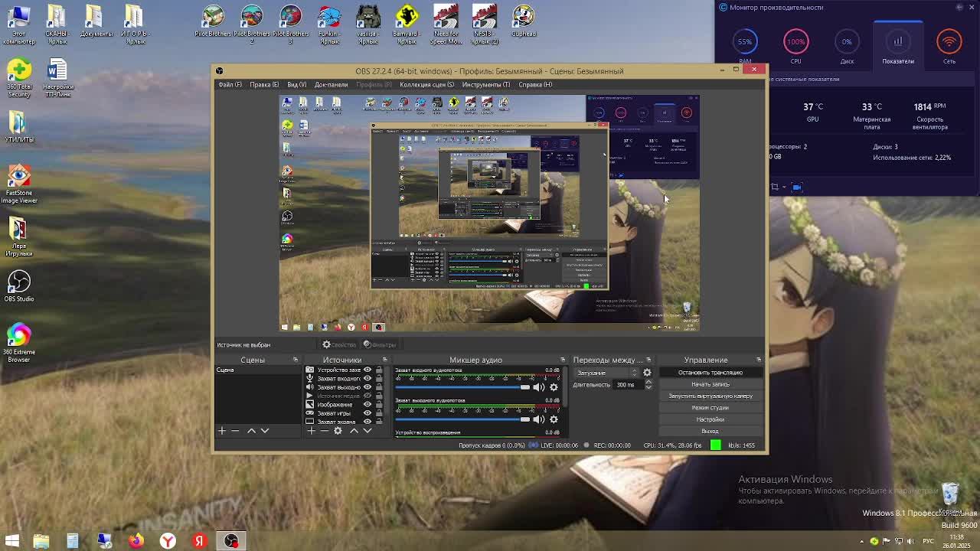Screen dimensions: 980x551
Task: Undock the Переходы между сценами panel
Action: click(x=648, y=360)
